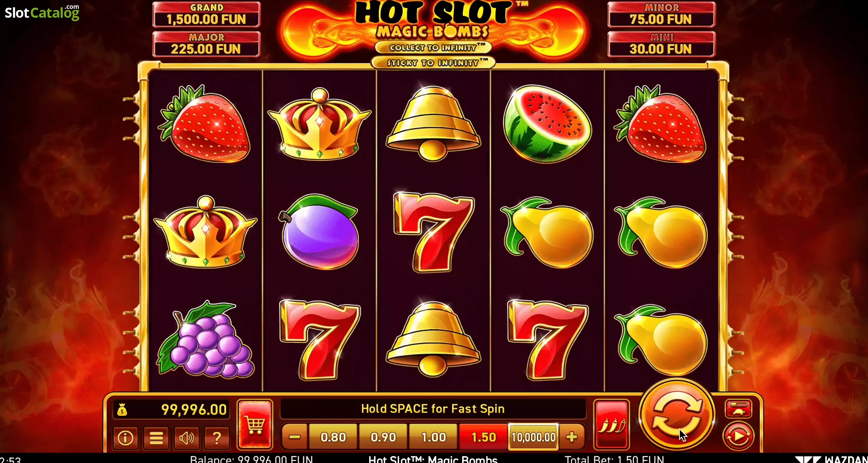The image size is (868, 463).
Task: Open the Collect to Infinity label
Action: coord(433,48)
